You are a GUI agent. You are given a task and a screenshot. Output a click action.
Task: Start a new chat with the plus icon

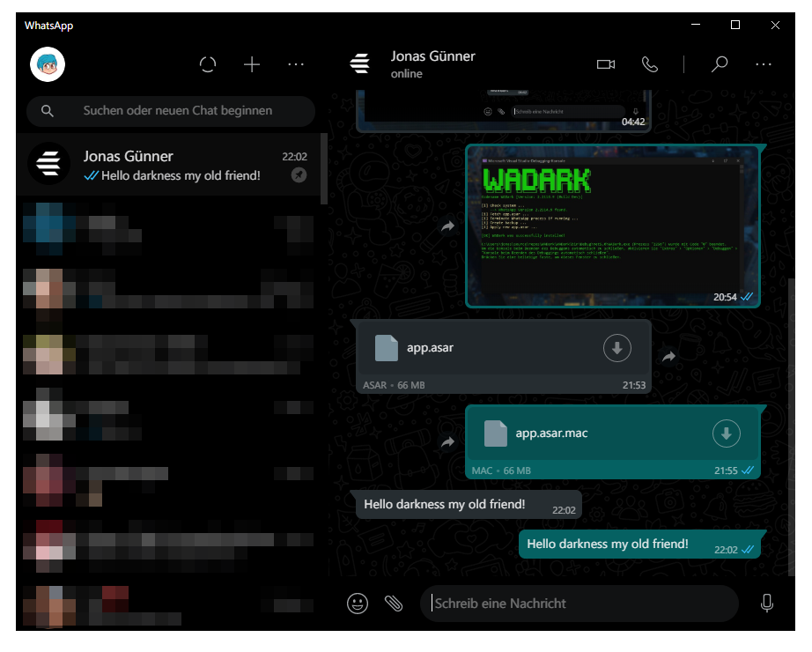[x=252, y=64]
